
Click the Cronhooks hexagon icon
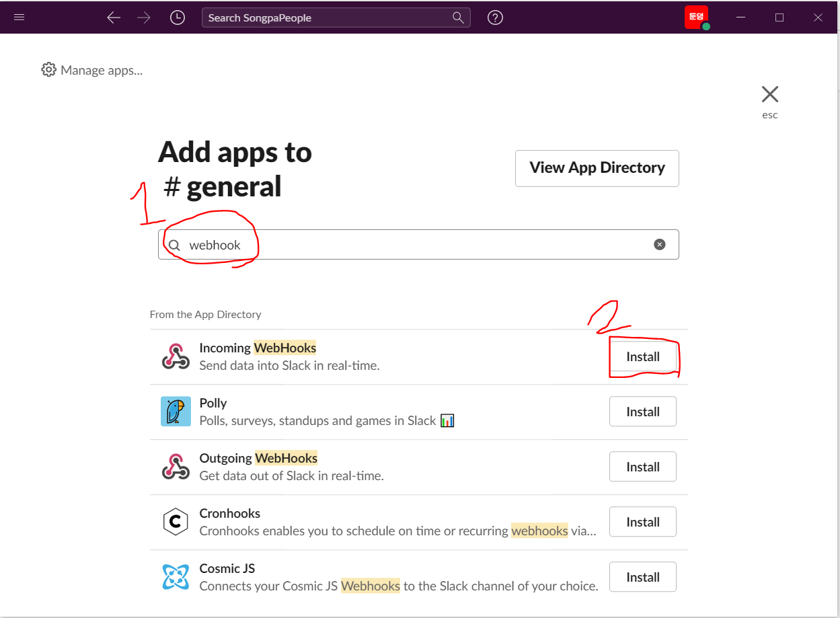click(176, 522)
